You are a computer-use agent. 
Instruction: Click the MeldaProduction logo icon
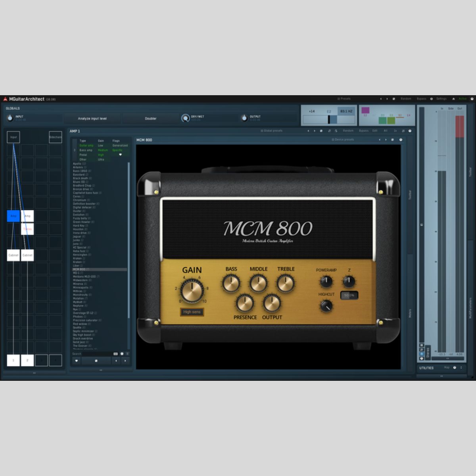click(5, 99)
